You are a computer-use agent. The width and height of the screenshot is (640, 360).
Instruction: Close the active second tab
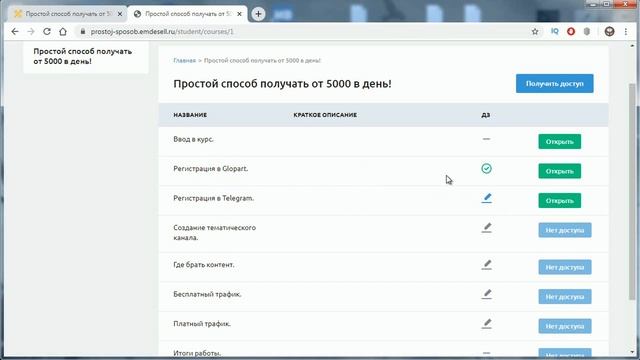click(x=239, y=14)
